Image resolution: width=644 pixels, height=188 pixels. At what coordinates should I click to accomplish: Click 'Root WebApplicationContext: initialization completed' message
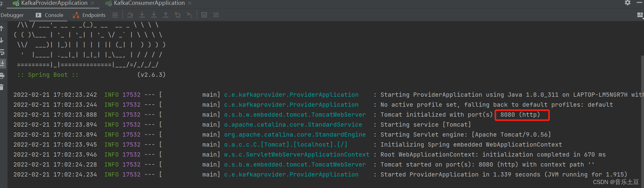[x=493, y=154]
